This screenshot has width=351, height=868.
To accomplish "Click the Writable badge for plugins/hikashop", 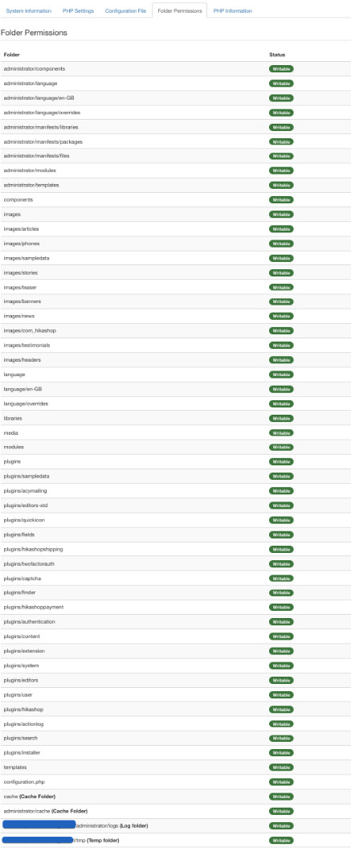I will click(x=281, y=710).
